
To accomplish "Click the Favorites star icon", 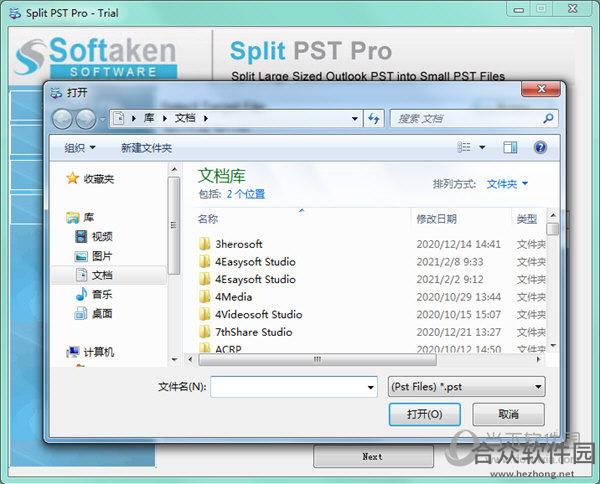I will (72, 178).
